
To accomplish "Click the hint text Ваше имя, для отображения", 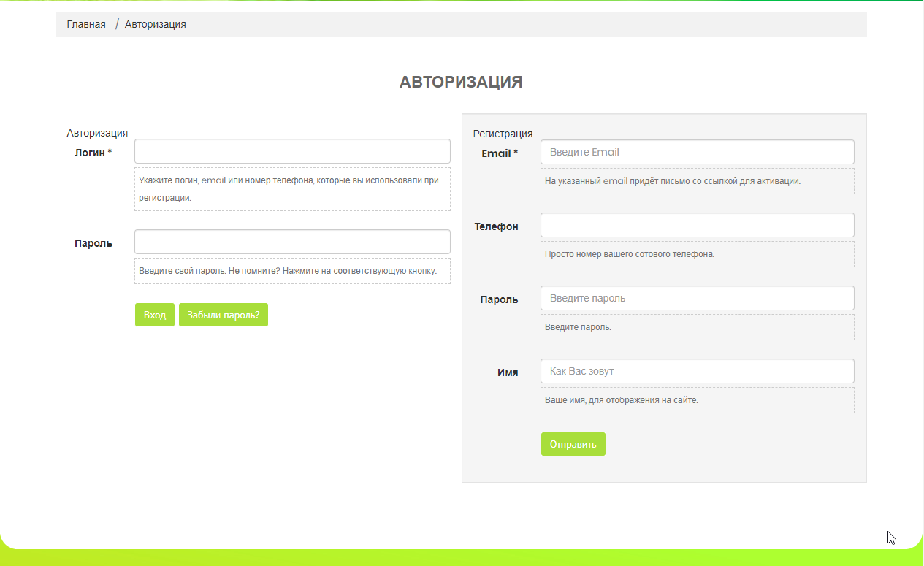I will point(621,400).
